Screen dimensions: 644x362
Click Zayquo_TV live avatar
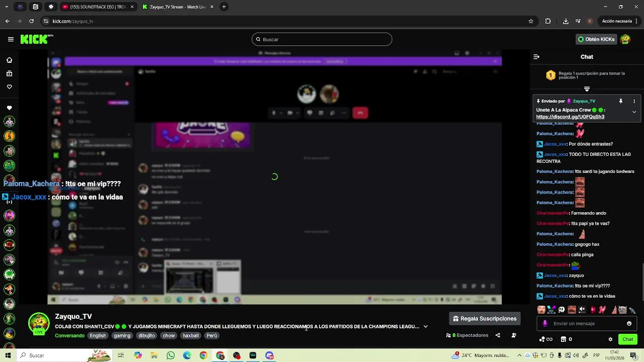coord(39,323)
